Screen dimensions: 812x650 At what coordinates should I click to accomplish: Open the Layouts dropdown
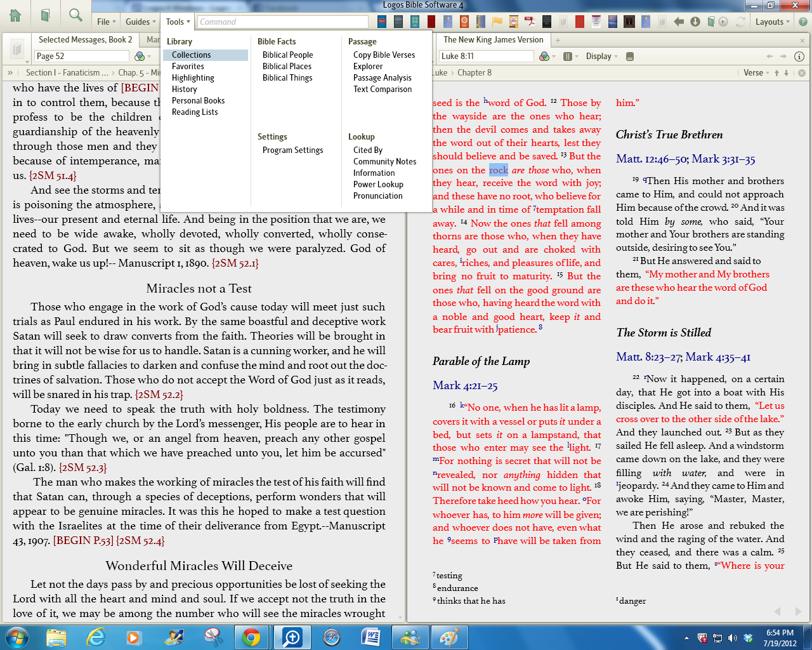tap(773, 22)
